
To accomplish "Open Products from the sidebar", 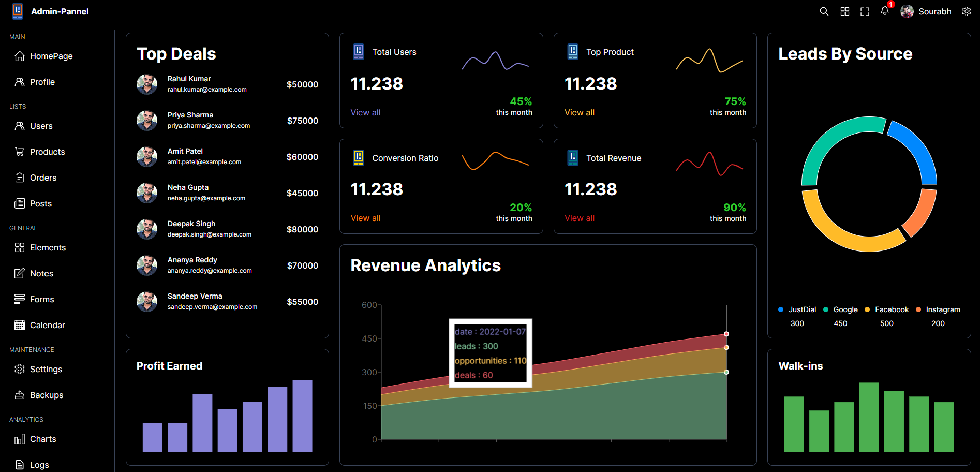I will (x=47, y=152).
